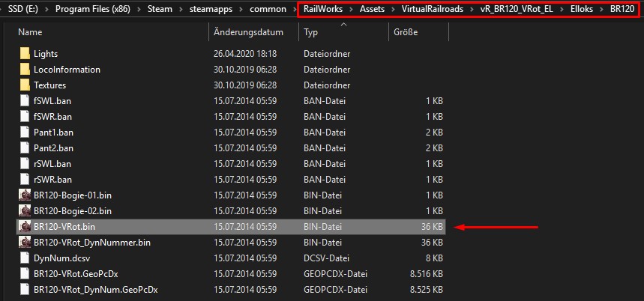Image resolution: width=644 pixels, height=301 pixels.
Task: Click the Textures folder icon
Action: [x=25, y=85]
